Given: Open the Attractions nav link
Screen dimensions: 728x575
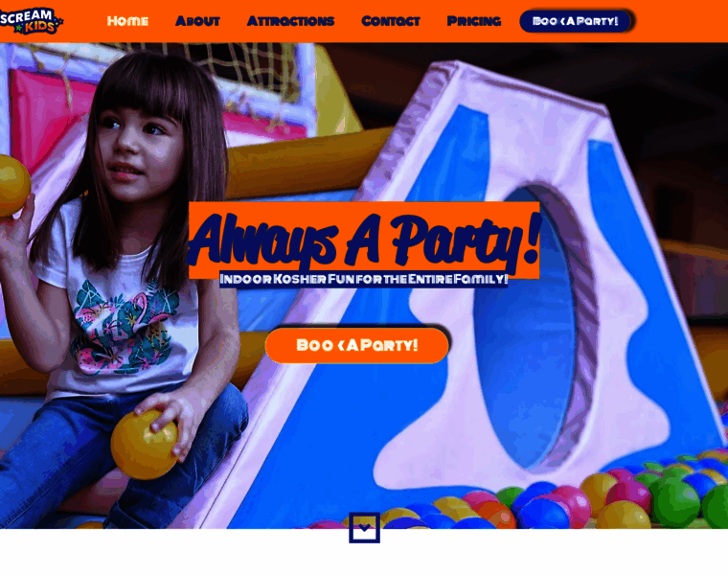Looking at the screenshot, I should coord(290,21).
